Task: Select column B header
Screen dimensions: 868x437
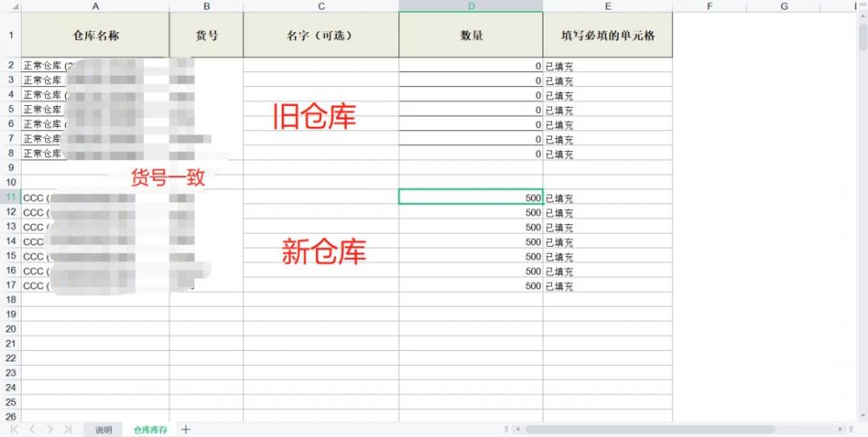Action: 207,6
